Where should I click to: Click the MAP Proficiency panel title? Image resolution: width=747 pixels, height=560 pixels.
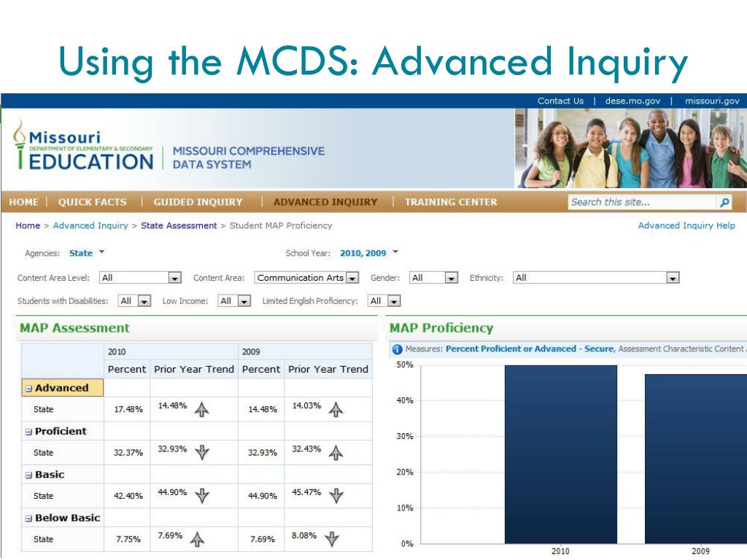click(441, 328)
